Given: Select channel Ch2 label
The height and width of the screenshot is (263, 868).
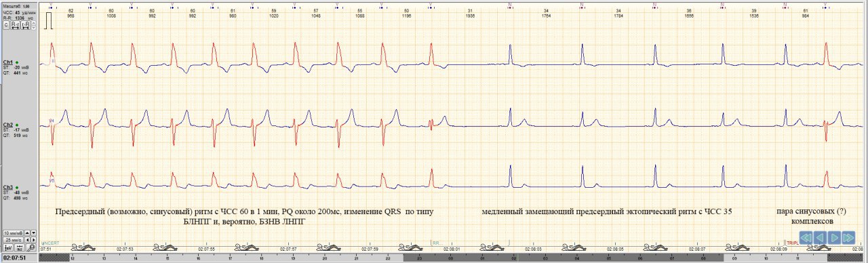Looking at the screenshot, I should coord(8,125).
